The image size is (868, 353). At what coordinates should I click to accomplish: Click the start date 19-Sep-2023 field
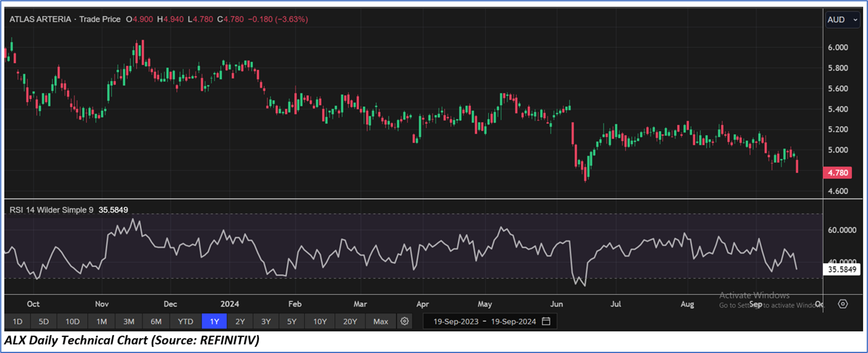pyautogui.click(x=456, y=321)
